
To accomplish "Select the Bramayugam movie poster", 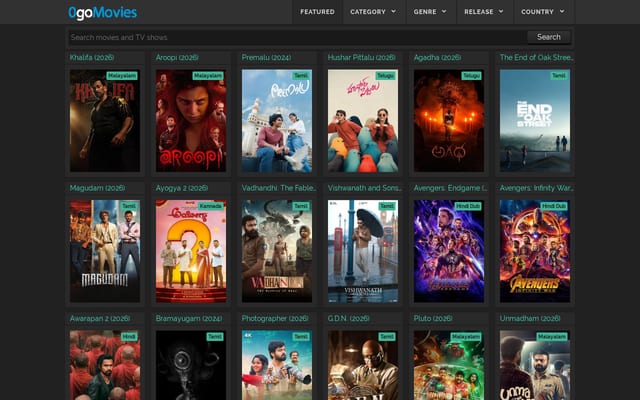I will [191, 365].
